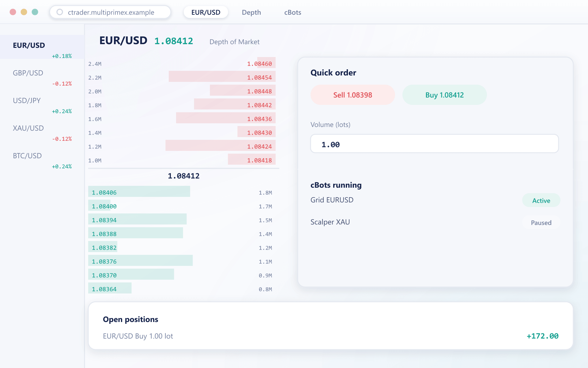Toggle the Paused status of Scalper XAU
The image size is (588, 368).
tap(541, 222)
